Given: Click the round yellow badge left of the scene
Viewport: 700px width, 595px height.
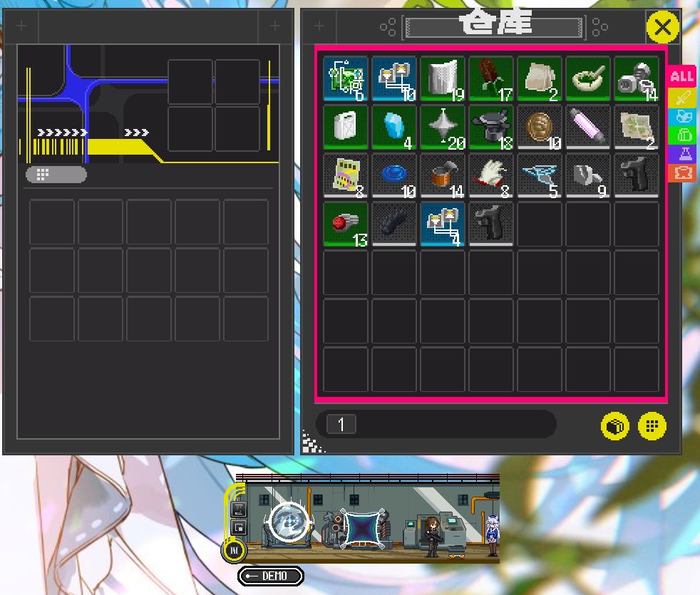Looking at the screenshot, I should click(234, 550).
